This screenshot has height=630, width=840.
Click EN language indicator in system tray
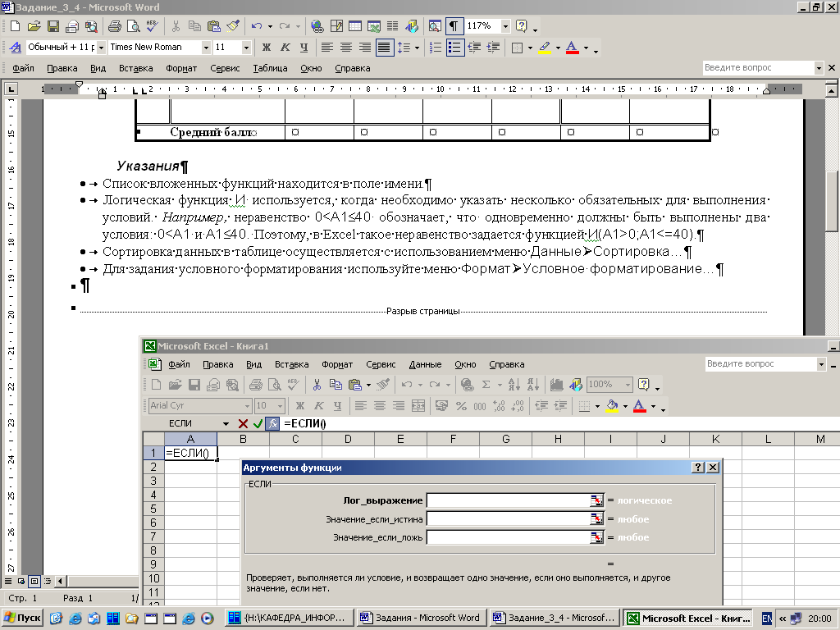click(767, 619)
